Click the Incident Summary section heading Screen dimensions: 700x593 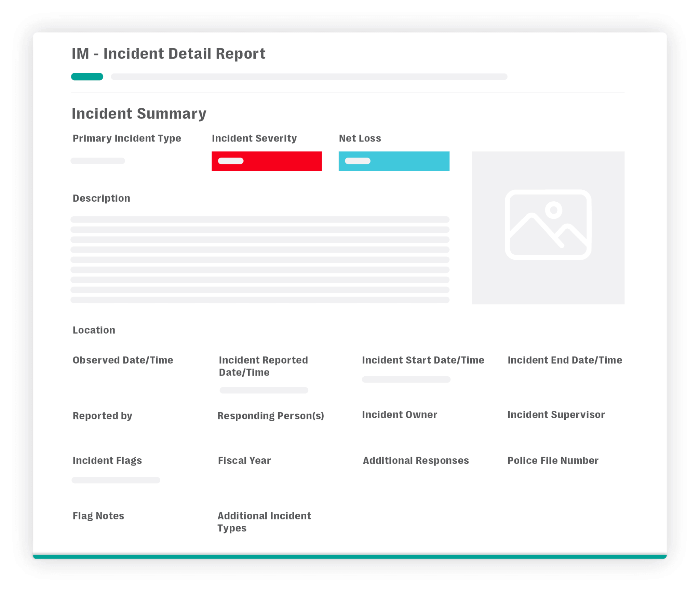[139, 113]
